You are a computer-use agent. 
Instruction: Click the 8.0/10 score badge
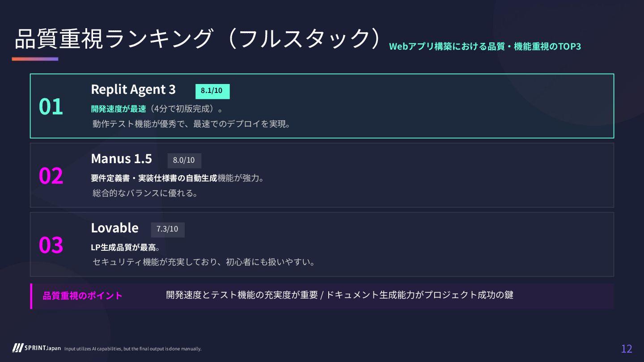(x=184, y=160)
